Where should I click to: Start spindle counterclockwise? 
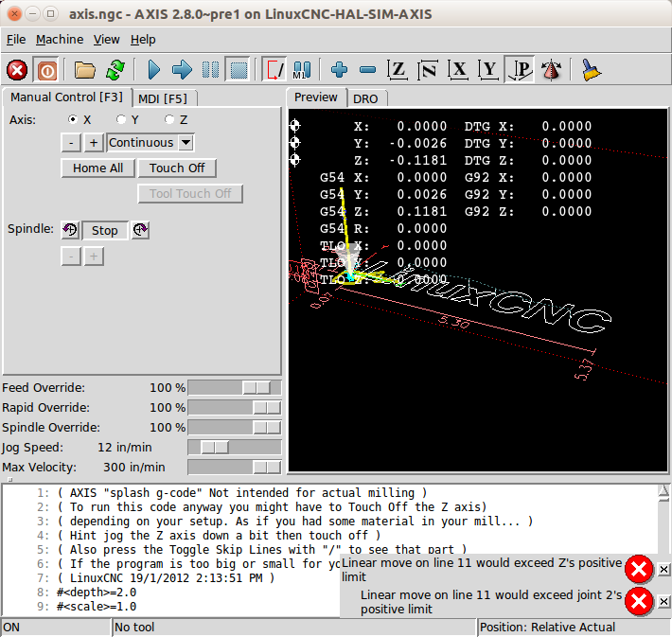pyautogui.click(x=70, y=230)
